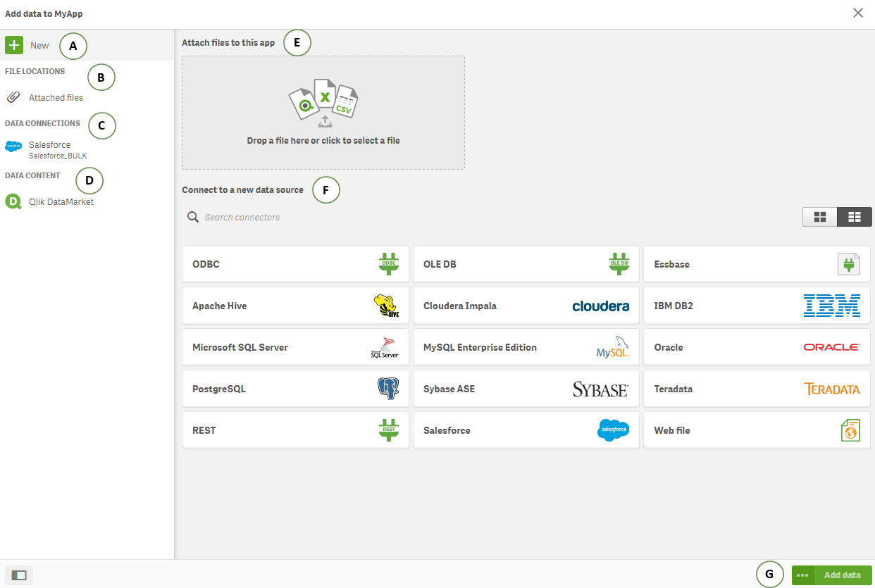Open more options beside Add data
The width and height of the screenshot is (875, 588).
pyautogui.click(x=802, y=575)
